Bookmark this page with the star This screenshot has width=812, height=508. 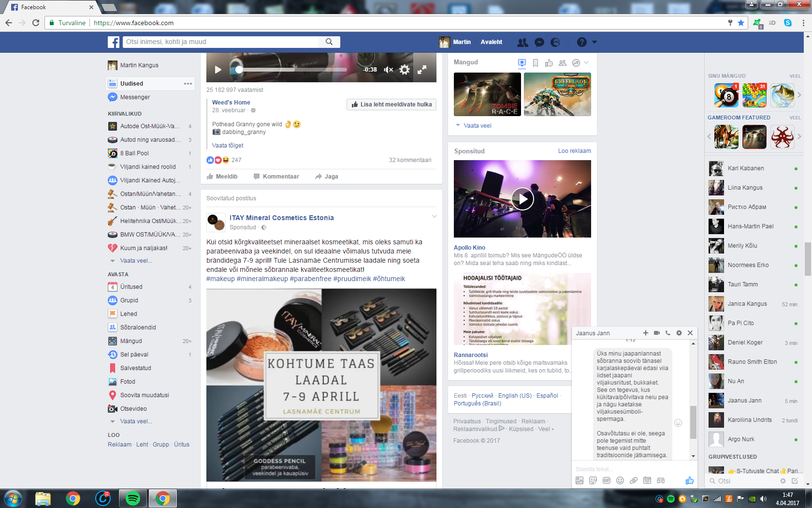[x=741, y=23]
